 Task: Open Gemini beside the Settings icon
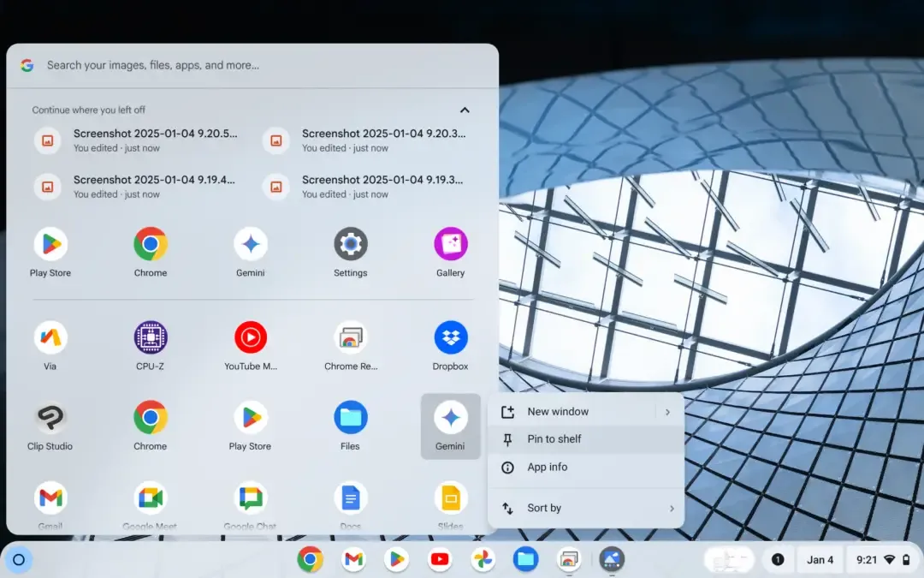tap(251, 253)
